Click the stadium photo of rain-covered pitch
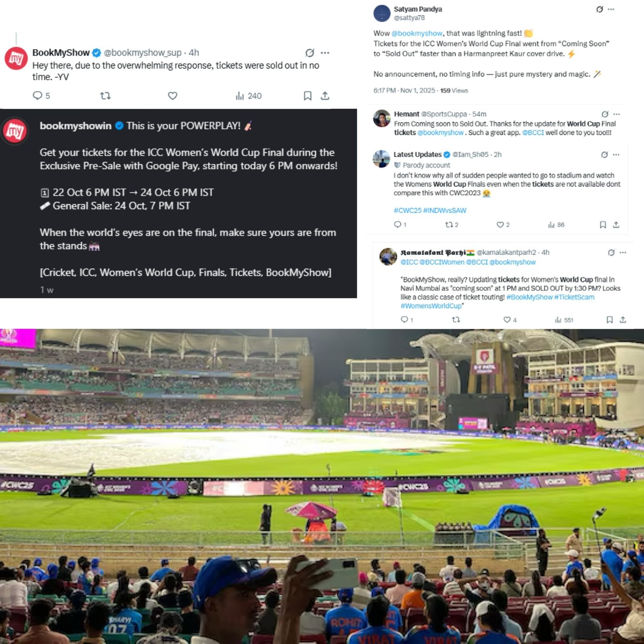The height and width of the screenshot is (644, 644). point(322,486)
